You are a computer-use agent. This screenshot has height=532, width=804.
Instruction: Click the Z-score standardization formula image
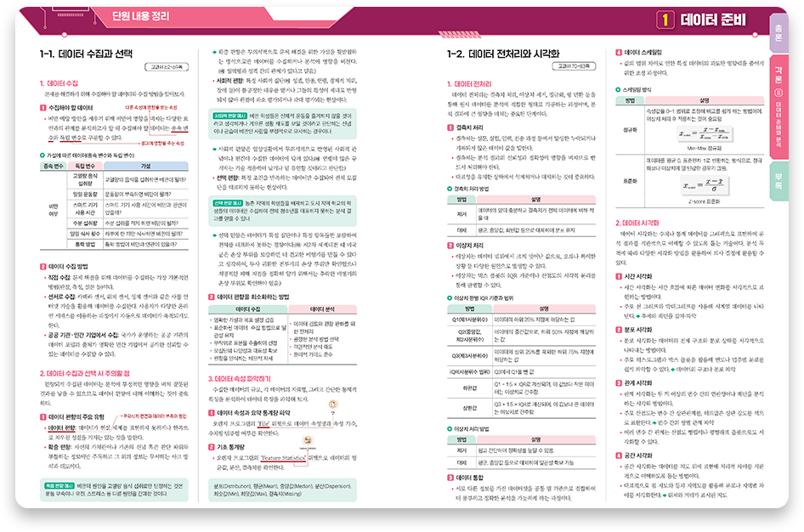pos(705,185)
